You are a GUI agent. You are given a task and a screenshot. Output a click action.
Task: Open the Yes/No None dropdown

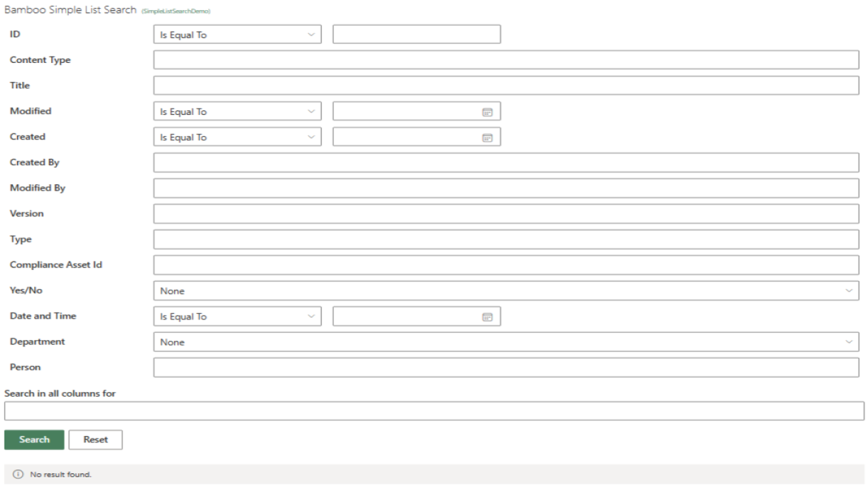tap(506, 290)
